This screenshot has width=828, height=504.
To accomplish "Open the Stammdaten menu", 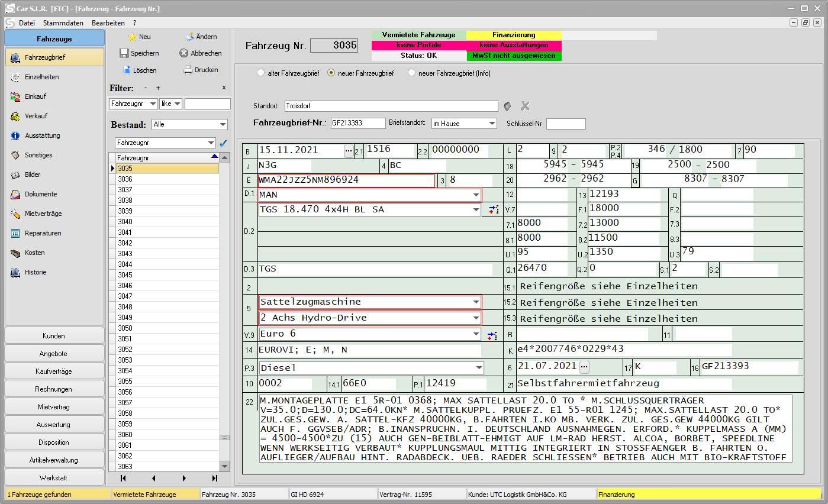I will 63,23.
